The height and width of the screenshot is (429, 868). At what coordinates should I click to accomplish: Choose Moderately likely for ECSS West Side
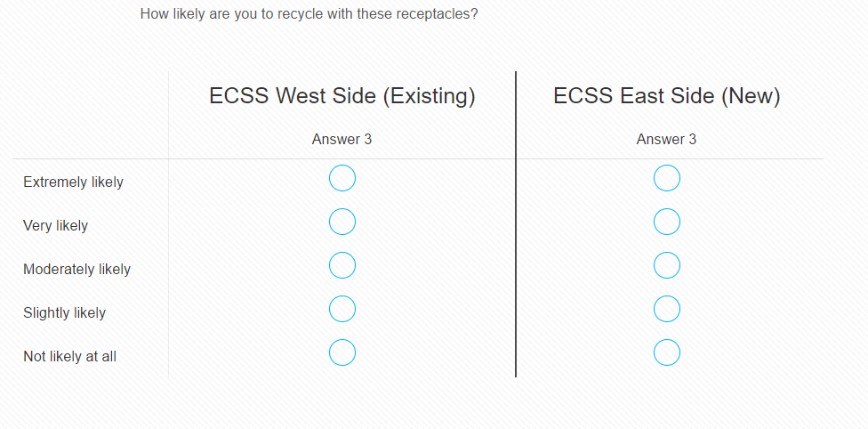tap(342, 265)
